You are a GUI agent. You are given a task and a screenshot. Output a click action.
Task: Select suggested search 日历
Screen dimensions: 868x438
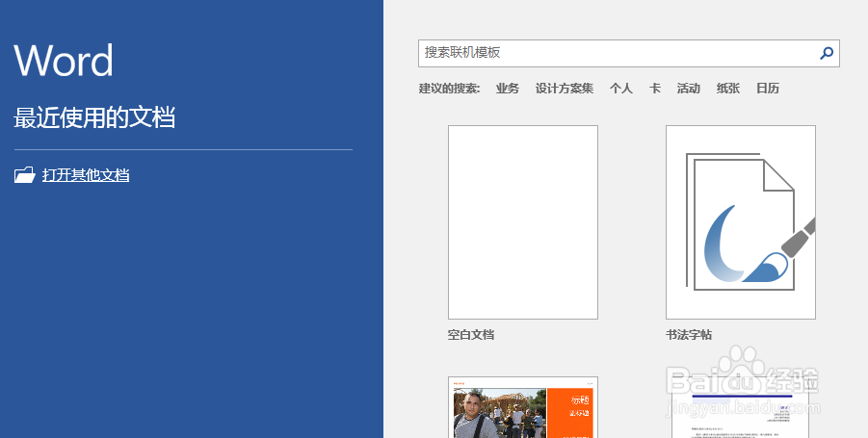(x=768, y=89)
